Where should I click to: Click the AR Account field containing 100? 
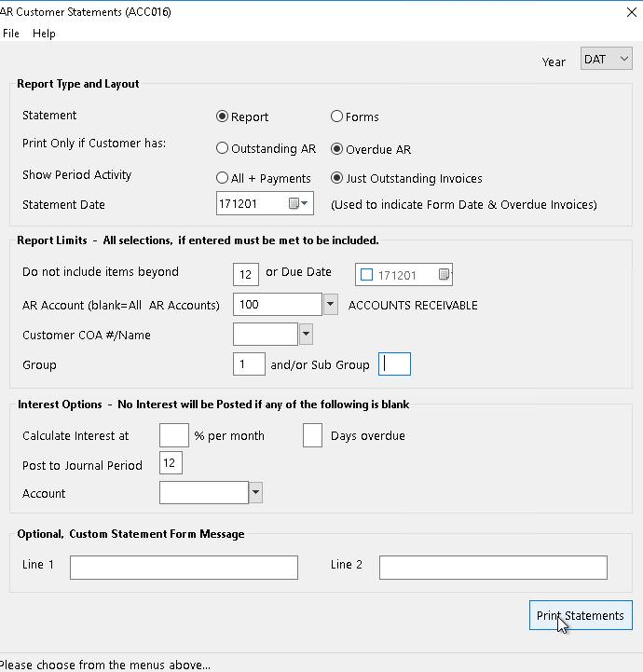pyautogui.click(x=277, y=304)
